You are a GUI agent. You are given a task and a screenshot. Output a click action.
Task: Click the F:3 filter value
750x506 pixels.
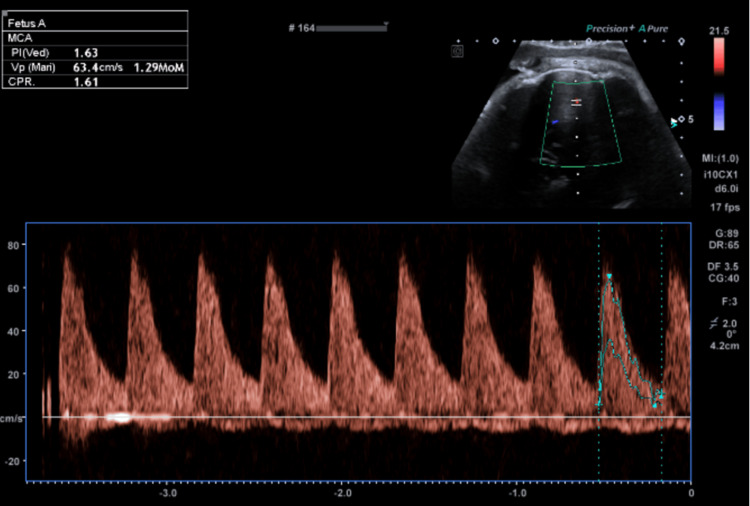[x=729, y=302]
